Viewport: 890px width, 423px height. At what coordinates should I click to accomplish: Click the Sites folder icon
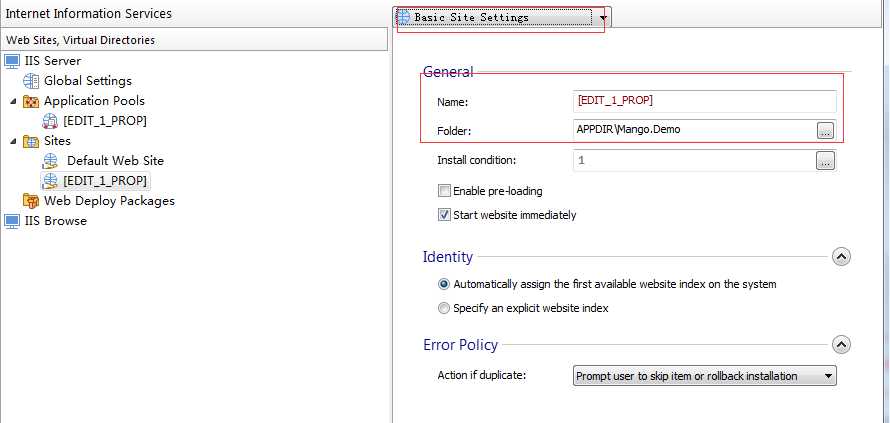[x=31, y=141]
